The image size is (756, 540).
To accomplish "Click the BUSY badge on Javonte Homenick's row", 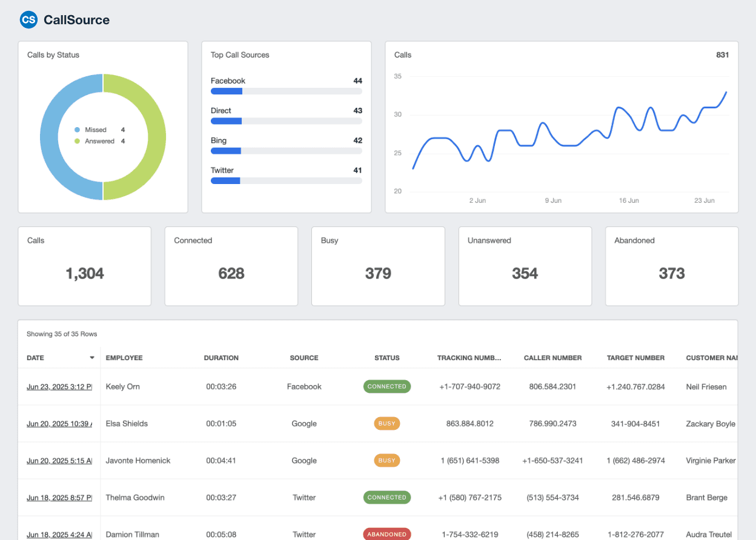I will click(x=387, y=460).
